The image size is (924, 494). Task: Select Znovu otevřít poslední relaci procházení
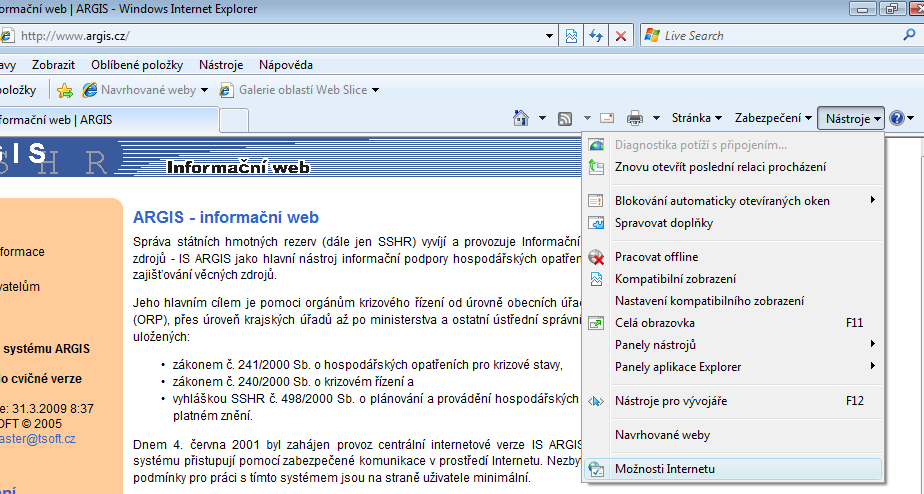733,167
